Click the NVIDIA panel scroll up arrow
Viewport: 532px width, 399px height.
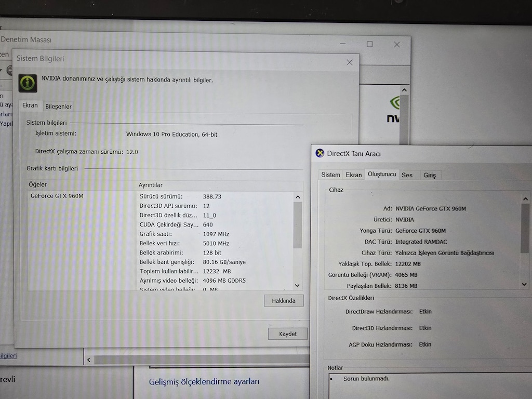404,90
